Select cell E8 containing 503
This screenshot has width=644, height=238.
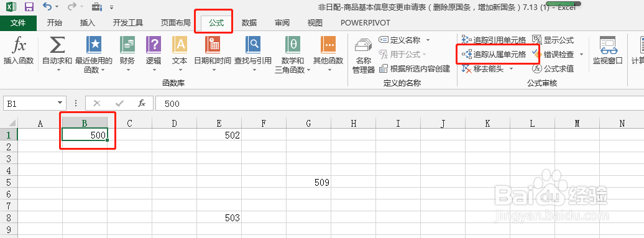pos(219,217)
